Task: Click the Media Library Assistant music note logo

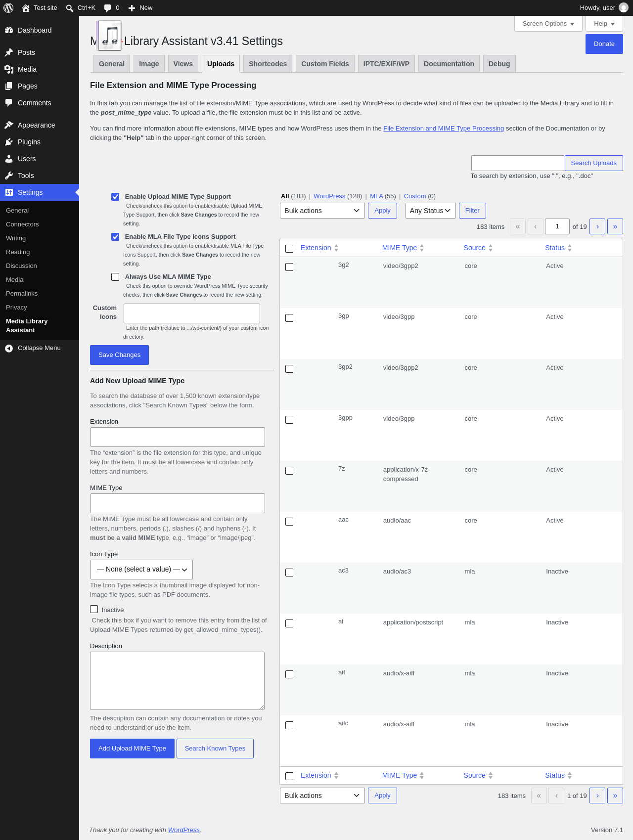Action: click(x=109, y=36)
